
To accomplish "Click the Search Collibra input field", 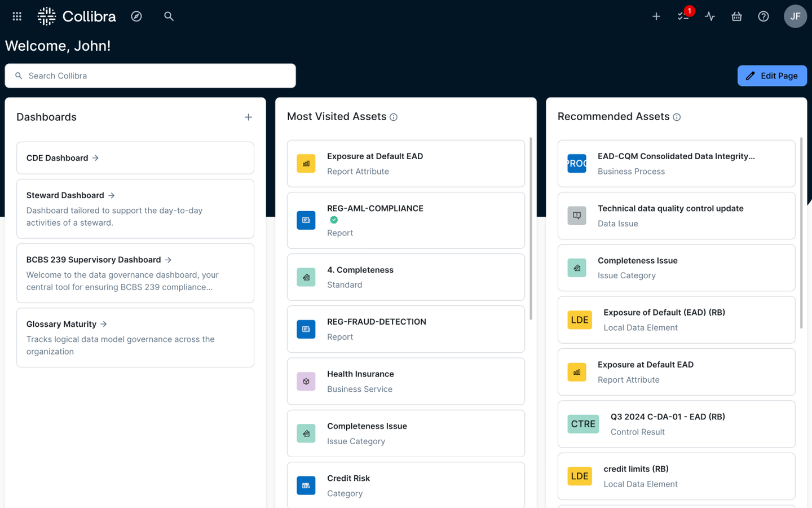I will coord(150,76).
